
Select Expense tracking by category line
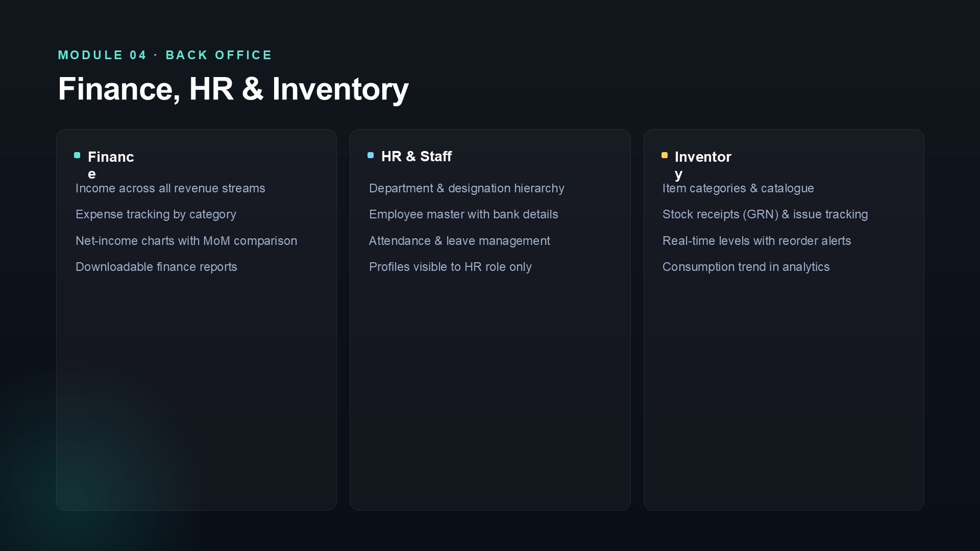[156, 214]
